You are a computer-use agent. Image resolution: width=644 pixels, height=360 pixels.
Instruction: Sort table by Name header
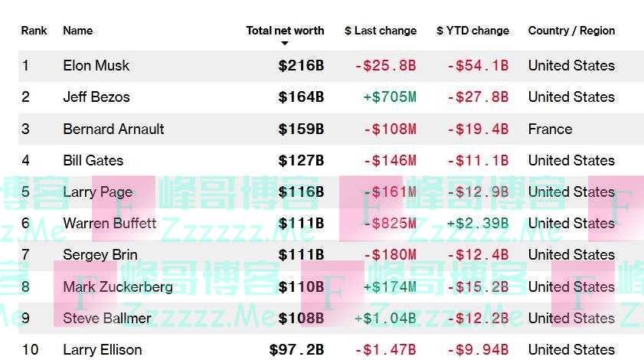pyautogui.click(x=77, y=31)
